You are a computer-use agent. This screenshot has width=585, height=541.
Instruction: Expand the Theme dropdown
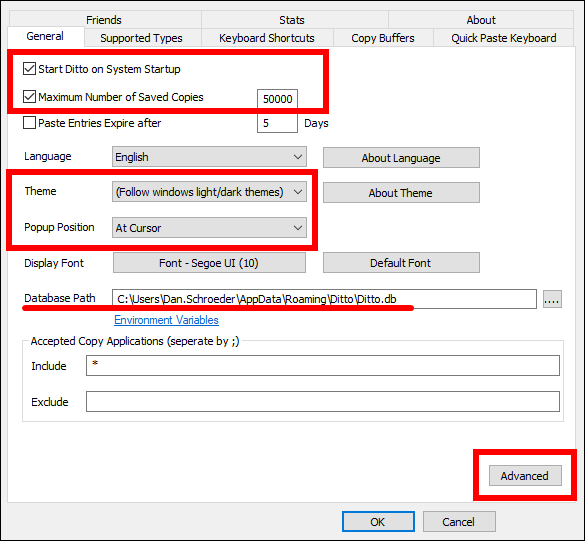point(209,192)
